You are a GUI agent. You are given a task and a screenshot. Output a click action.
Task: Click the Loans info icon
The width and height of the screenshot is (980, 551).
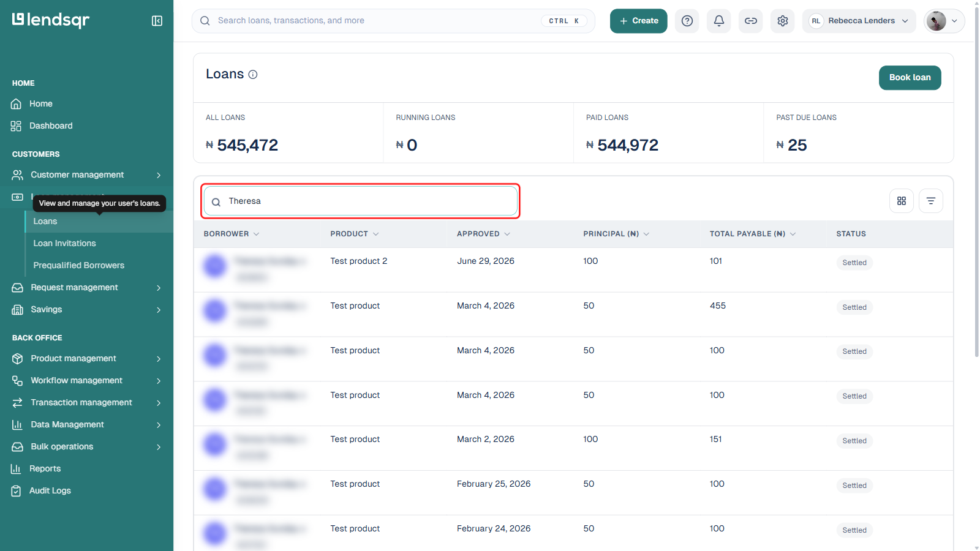pos(253,75)
